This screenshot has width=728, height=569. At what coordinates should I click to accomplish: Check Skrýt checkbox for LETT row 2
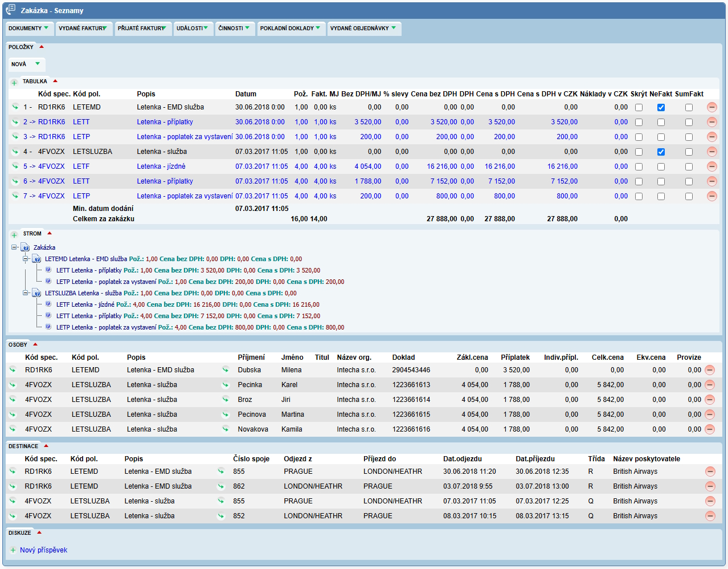point(639,122)
